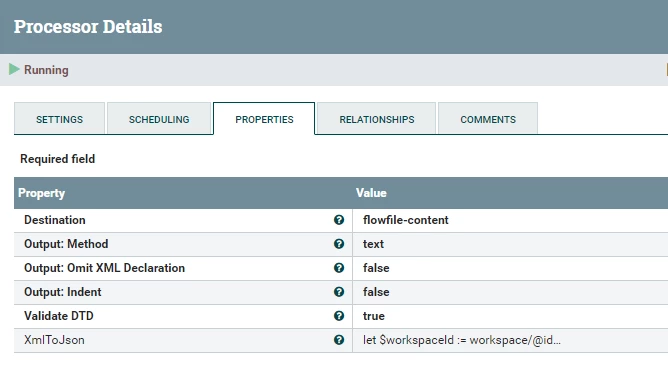The width and height of the screenshot is (668, 367).
Task: Show help for Output: Indent property
Action: click(x=339, y=292)
